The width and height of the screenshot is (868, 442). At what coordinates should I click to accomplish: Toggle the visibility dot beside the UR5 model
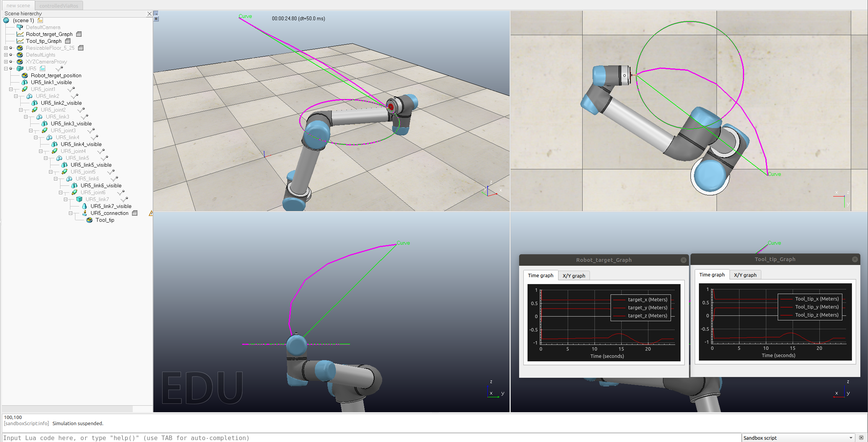[x=11, y=68]
